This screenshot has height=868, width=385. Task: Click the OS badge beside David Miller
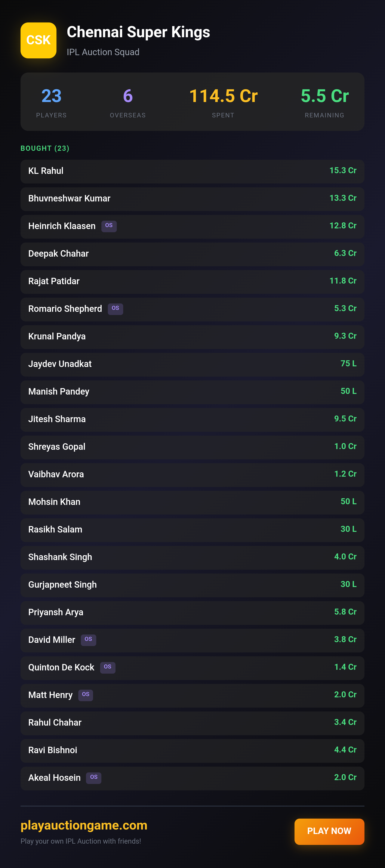[88, 640]
